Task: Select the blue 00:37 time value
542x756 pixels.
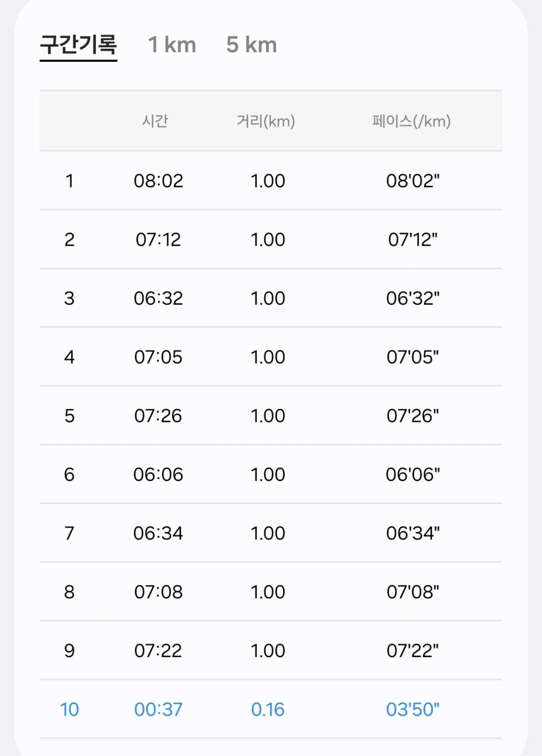Action: click(158, 709)
